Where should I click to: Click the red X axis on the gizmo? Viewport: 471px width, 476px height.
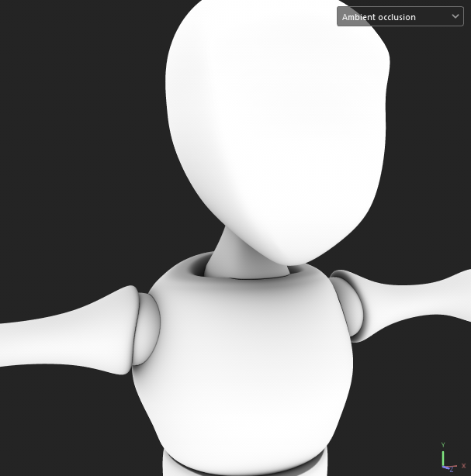point(453,465)
